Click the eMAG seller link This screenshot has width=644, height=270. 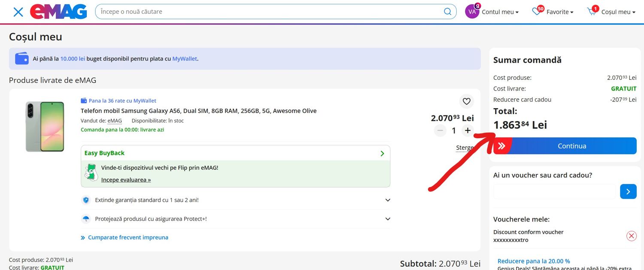point(115,121)
